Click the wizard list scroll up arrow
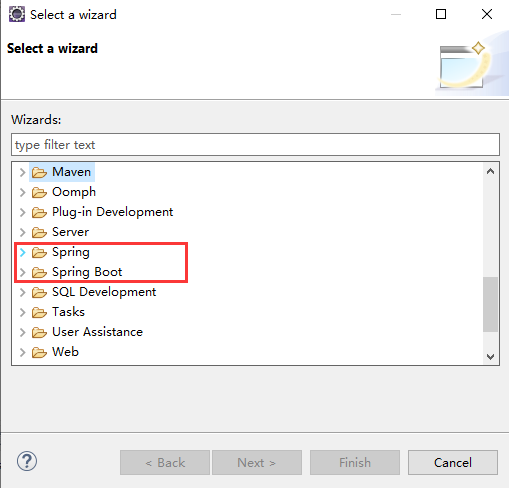The image size is (509, 488). [x=490, y=171]
